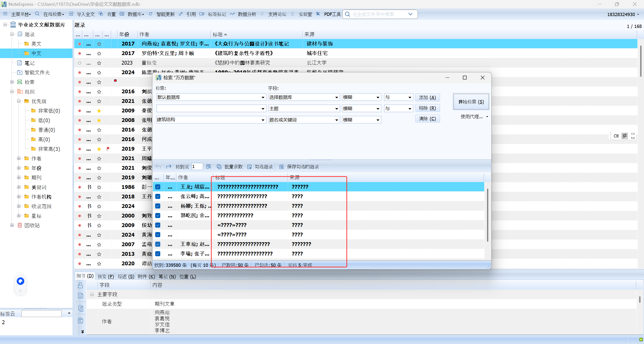Screen dimensions: 644x344
Task: Collapse the 组织 tree node
Action: click(12, 92)
